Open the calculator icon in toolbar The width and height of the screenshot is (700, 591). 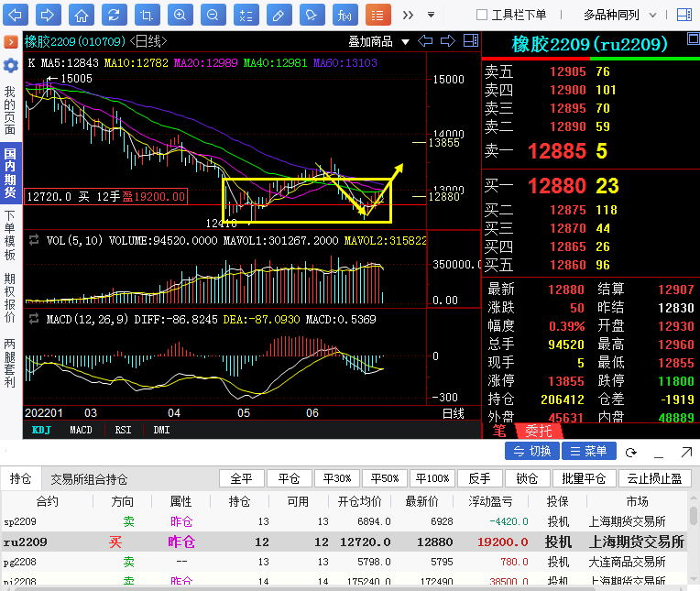click(x=245, y=15)
